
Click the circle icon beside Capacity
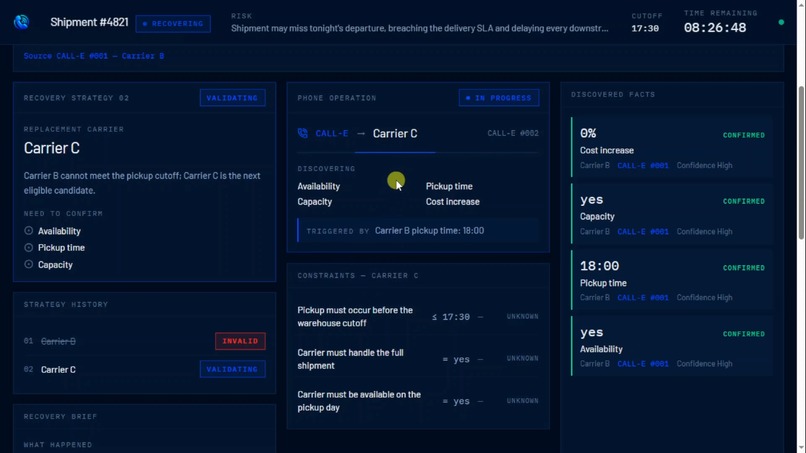tap(29, 264)
